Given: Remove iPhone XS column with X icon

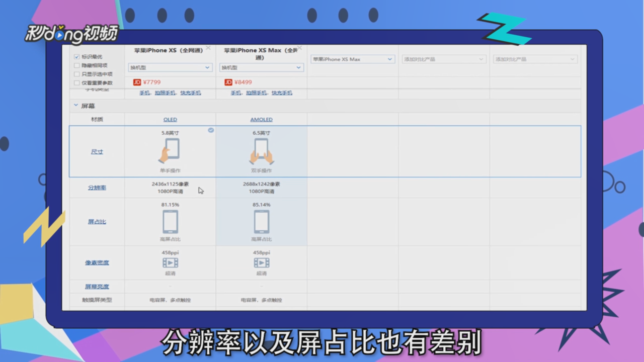Looking at the screenshot, I should pyautogui.click(x=208, y=48).
